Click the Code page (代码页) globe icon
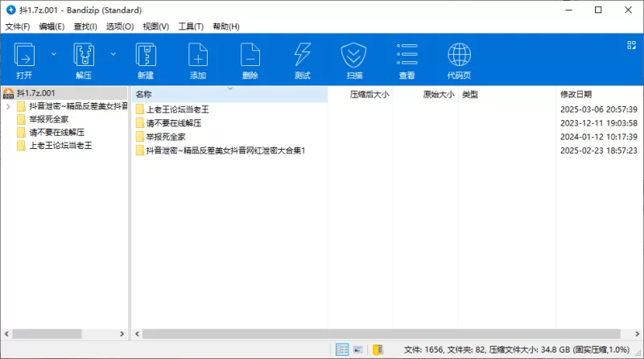644x359 pixels. coord(459,60)
